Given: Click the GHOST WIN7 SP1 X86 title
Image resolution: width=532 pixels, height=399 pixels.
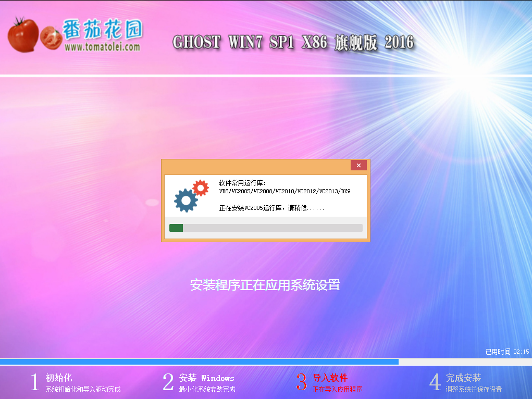Looking at the screenshot, I should (293, 42).
